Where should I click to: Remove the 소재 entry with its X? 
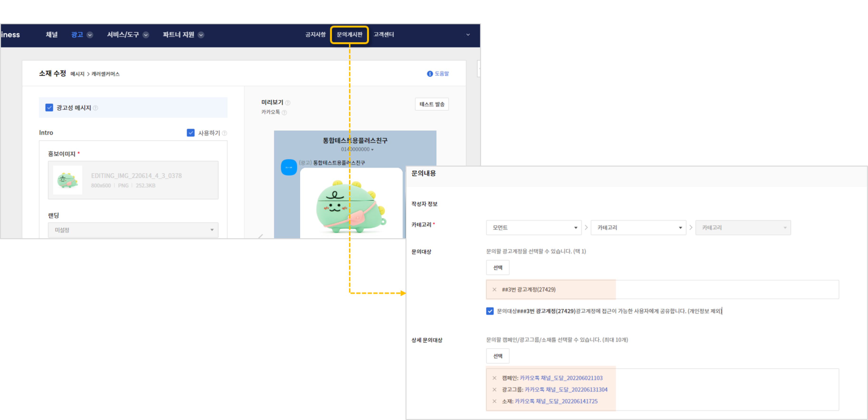[494, 401]
